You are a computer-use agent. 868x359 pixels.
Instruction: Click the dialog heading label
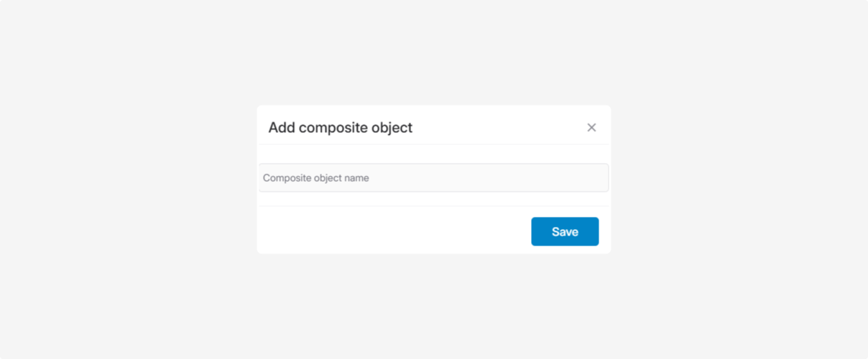coord(340,128)
